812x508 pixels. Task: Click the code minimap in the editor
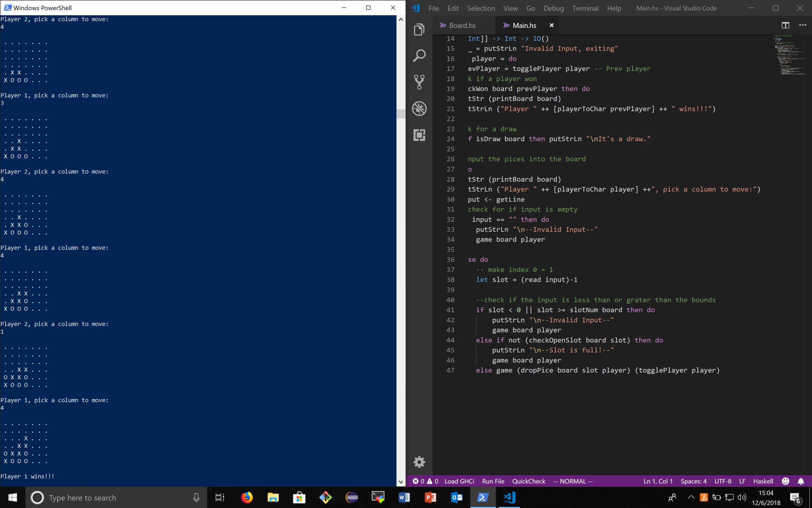[789, 55]
